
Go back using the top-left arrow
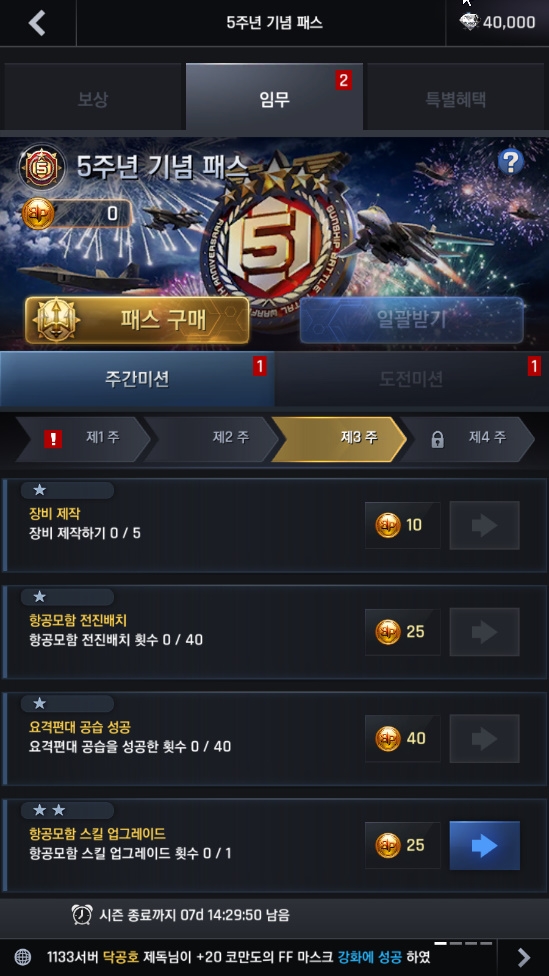point(37,23)
